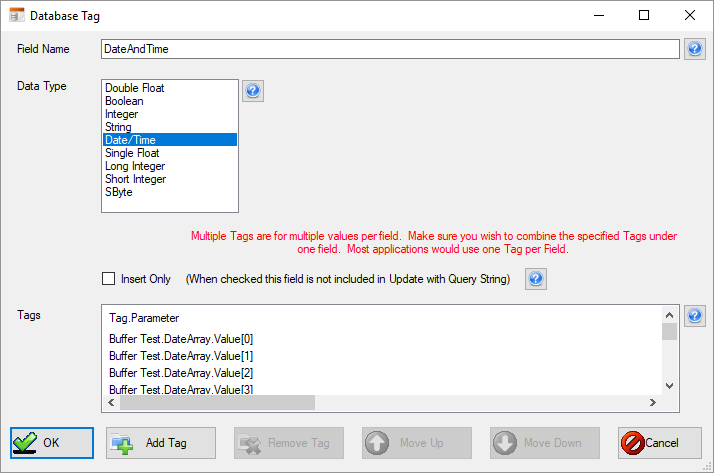Select SByte data type
The image size is (714, 473).
[119, 192]
